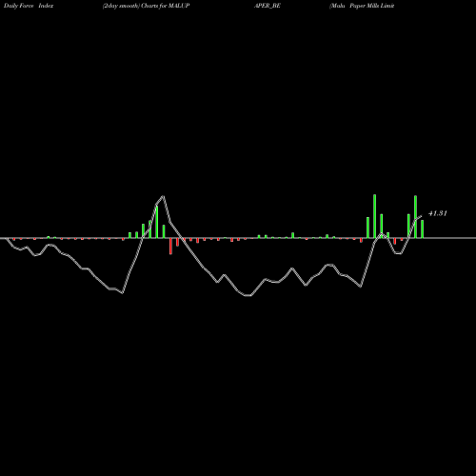
Task: Click the '(2day smooth) Charts for MALUP' text
Action: pyautogui.click(x=146, y=6)
